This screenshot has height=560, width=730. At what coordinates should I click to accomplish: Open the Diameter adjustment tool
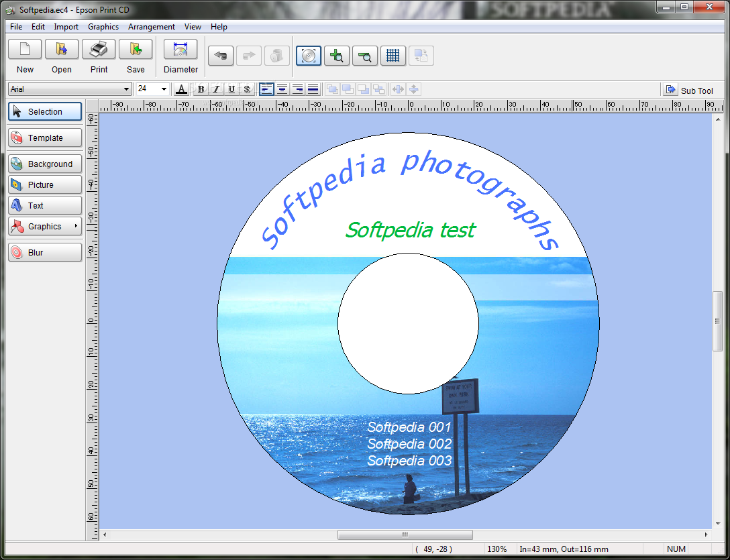(180, 49)
